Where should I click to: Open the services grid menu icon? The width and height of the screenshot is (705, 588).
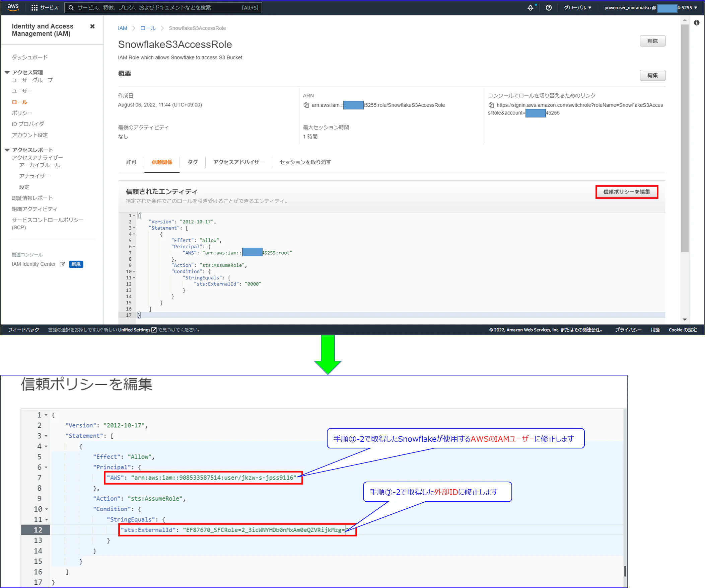click(x=34, y=8)
